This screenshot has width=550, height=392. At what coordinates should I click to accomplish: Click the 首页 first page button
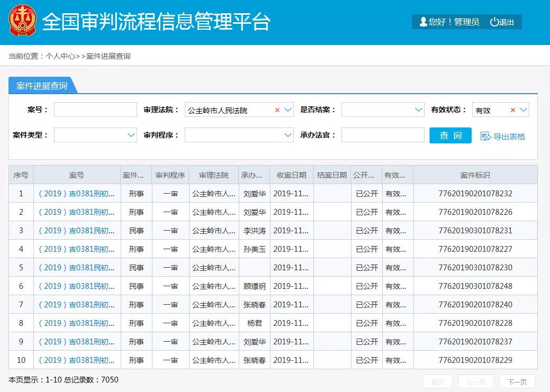coord(437,382)
